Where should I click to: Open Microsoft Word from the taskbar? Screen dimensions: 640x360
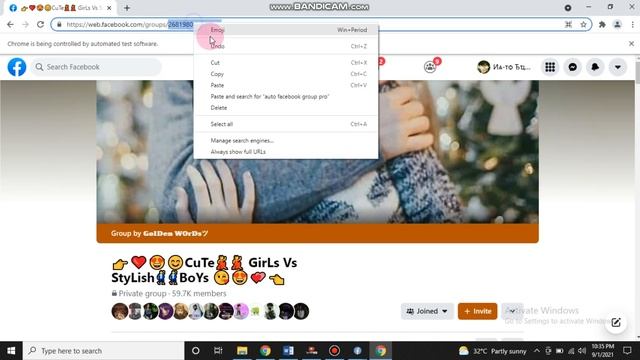[288, 351]
